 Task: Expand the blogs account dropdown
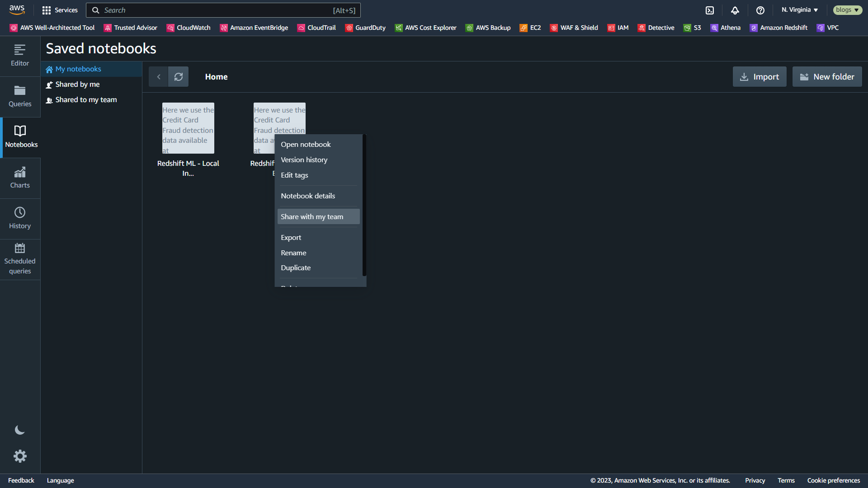point(847,10)
